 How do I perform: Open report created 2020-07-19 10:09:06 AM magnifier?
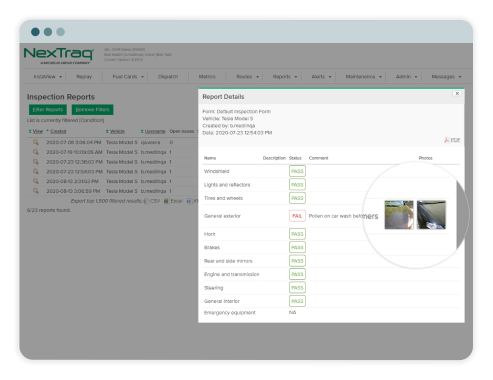[36, 152]
